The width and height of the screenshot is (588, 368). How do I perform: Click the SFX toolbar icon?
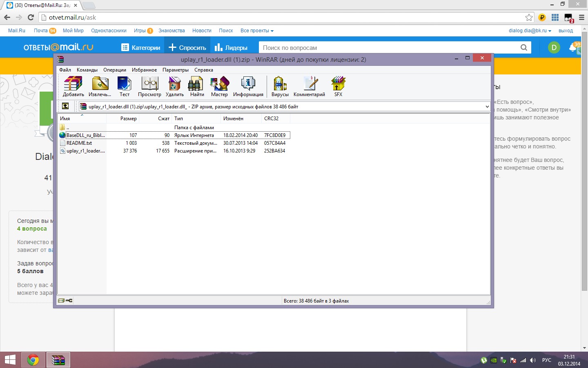(x=338, y=86)
